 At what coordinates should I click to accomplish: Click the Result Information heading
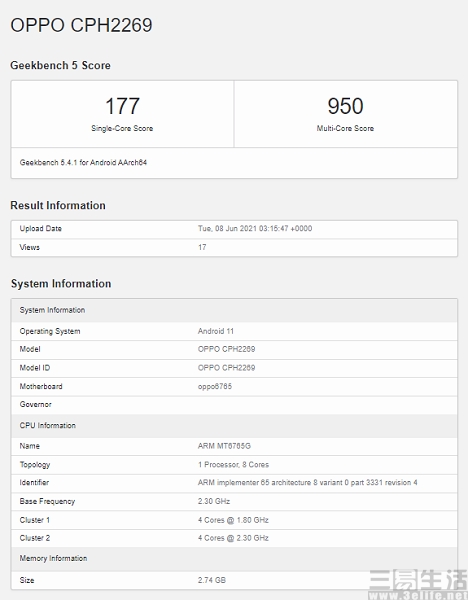[x=58, y=205]
